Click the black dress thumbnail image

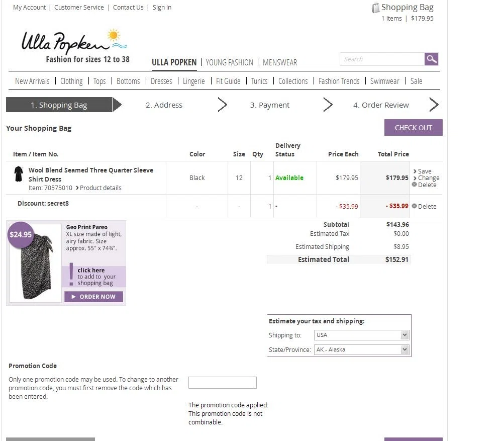coord(19,174)
